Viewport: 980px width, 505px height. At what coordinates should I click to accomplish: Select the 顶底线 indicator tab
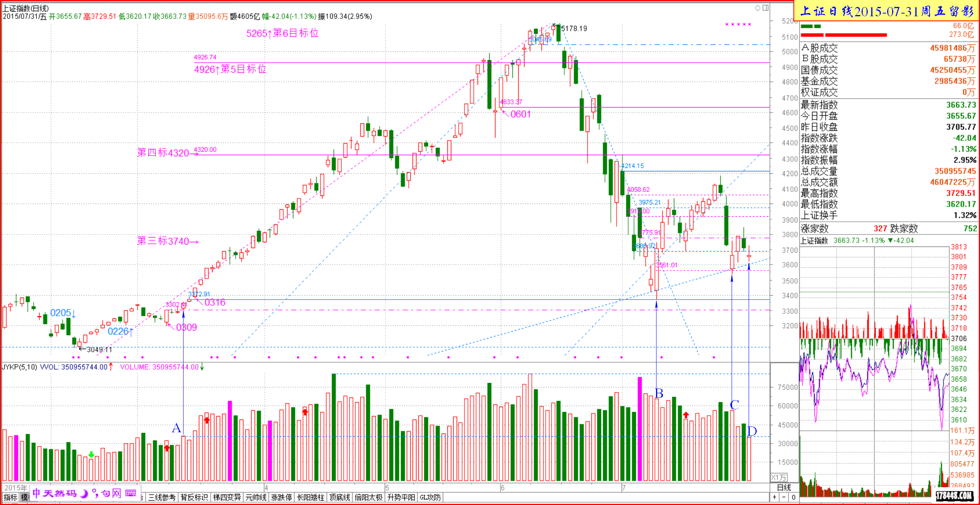click(x=339, y=497)
